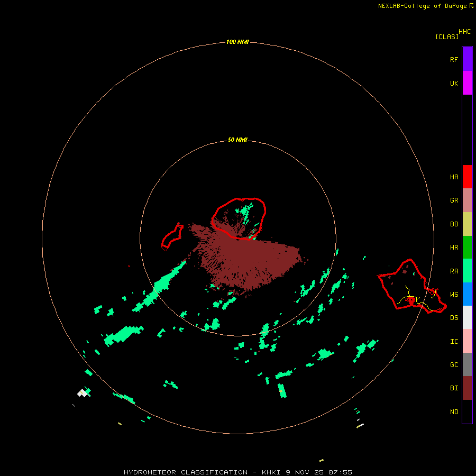This screenshot has height=476, width=476.
Task: Click the 'ND' legend label
Action: pos(454,412)
